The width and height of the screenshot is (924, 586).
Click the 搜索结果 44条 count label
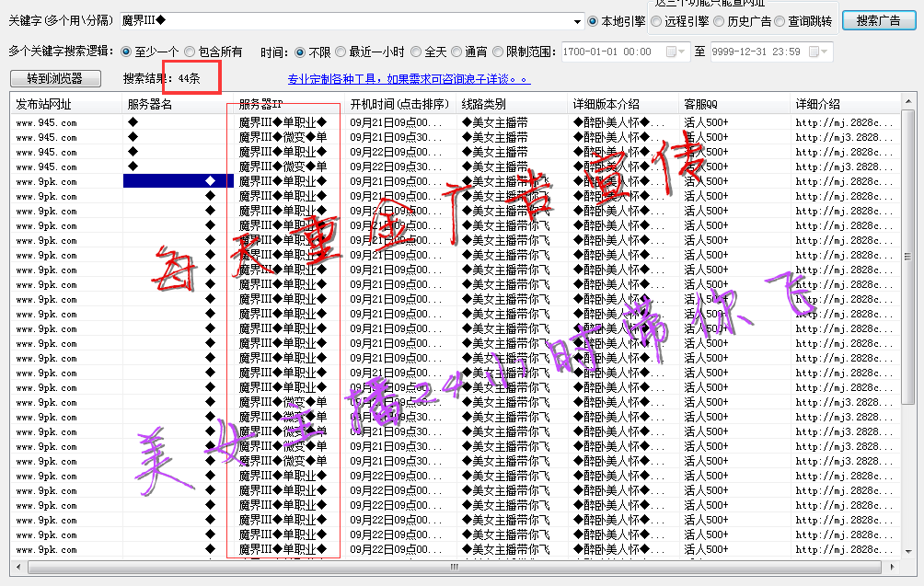(x=161, y=78)
